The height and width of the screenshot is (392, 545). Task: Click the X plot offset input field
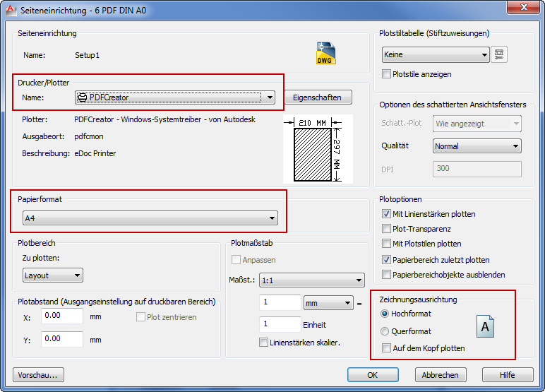(62, 316)
